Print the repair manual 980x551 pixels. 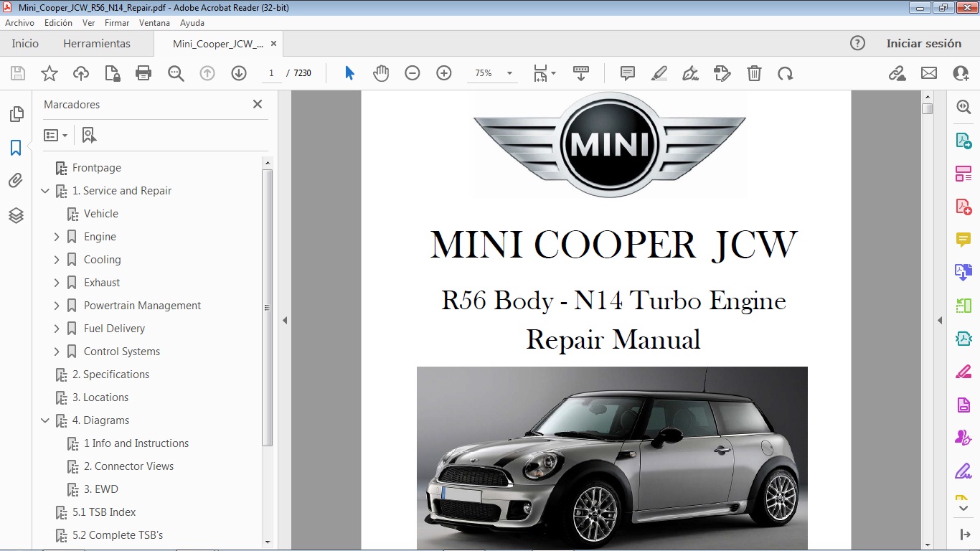143,72
